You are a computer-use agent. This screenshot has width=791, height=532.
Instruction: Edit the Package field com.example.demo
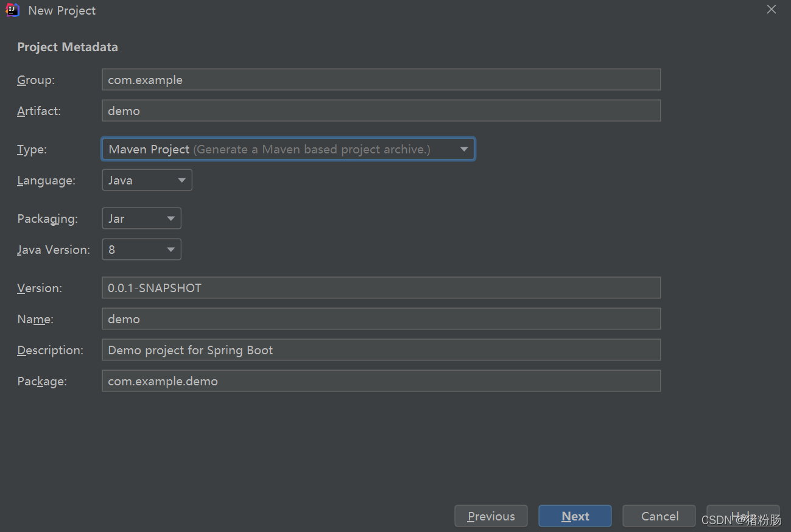coord(381,381)
